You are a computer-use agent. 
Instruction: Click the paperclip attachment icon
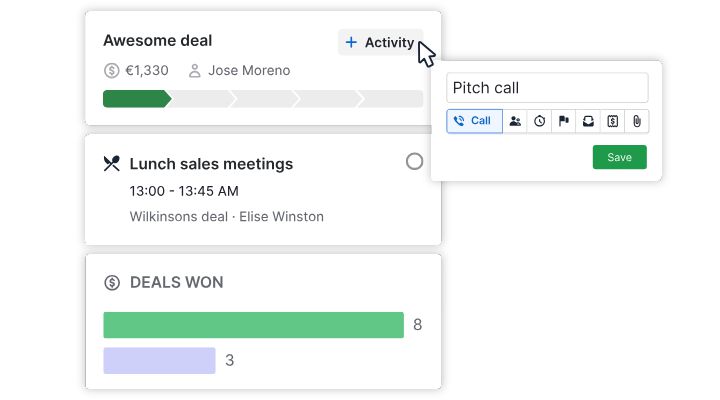[636, 121]
